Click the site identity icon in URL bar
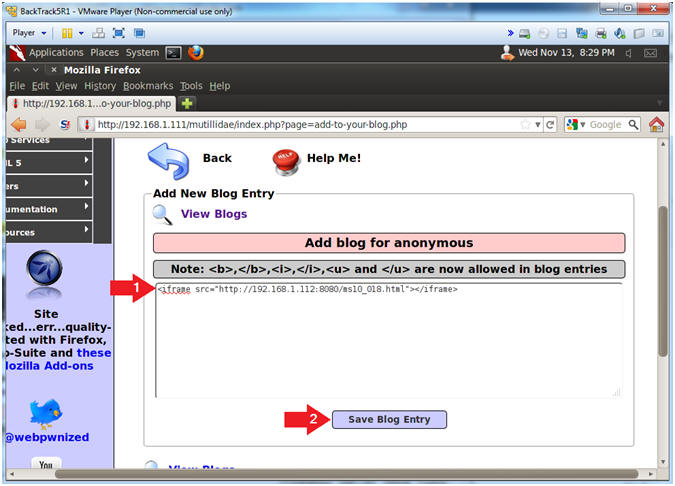 [x=87, y=125]
